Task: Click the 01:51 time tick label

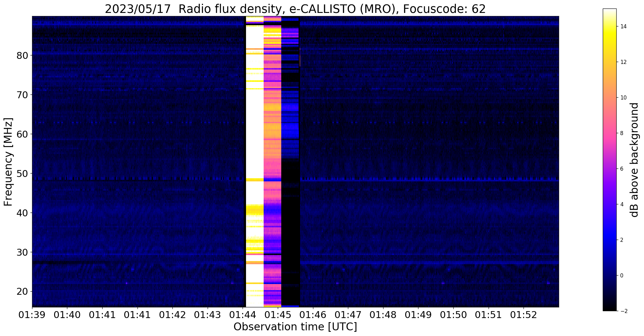Action: (488, 315)
